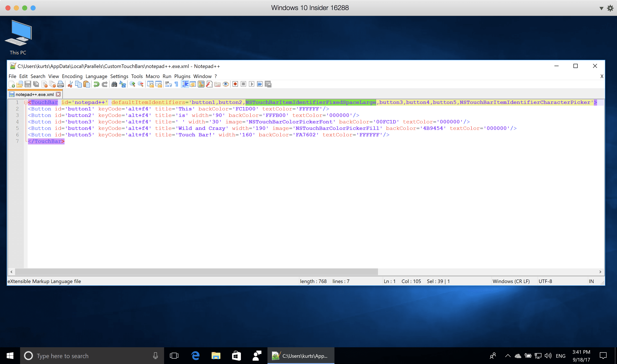Open the Search menu

(x=38, y=76)
